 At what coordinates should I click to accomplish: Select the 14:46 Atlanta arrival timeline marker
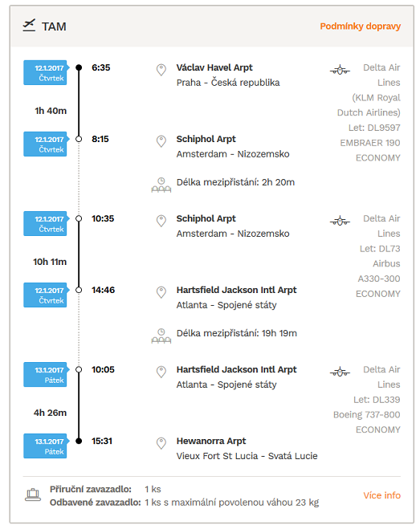click(x=79, y=290)
